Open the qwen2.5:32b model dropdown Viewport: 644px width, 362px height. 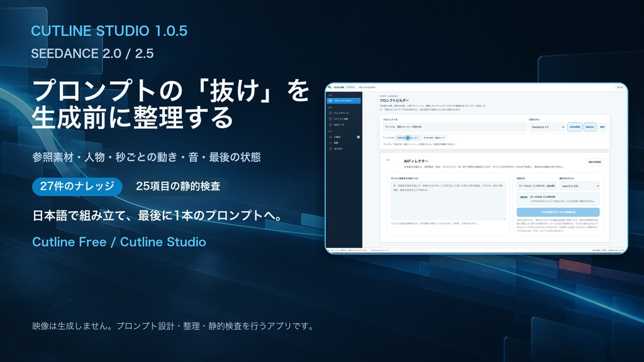(x=579, y=186)
